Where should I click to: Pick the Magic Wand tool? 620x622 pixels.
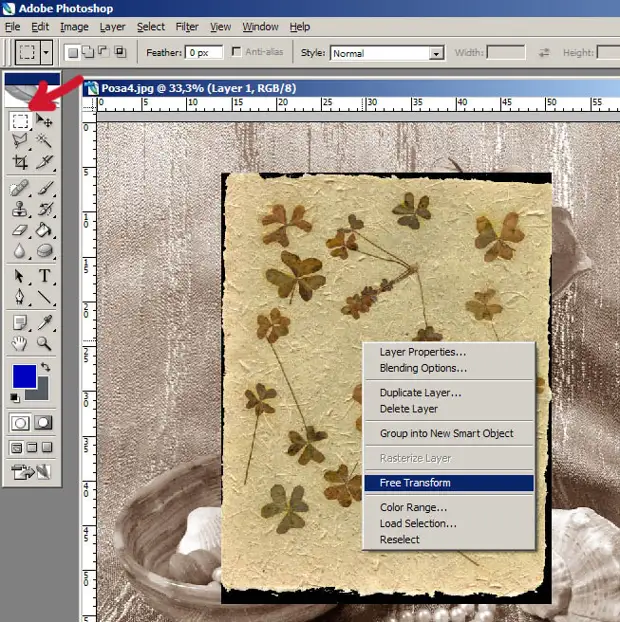pyautogui.click(x=45, y=142)
